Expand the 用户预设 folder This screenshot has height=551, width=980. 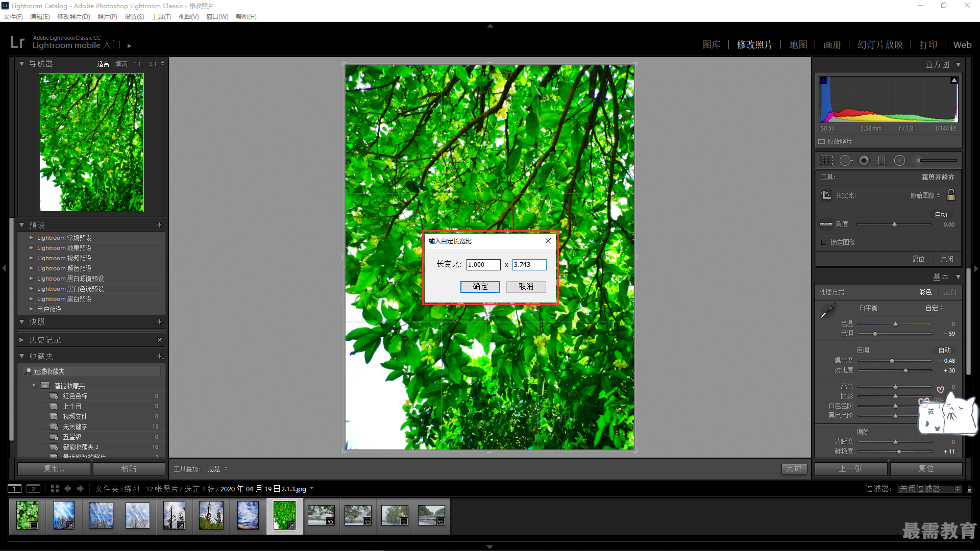(31, 309)
